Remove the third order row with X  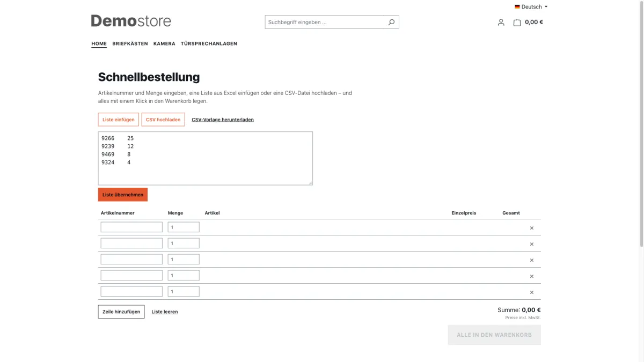click(532, 260)
